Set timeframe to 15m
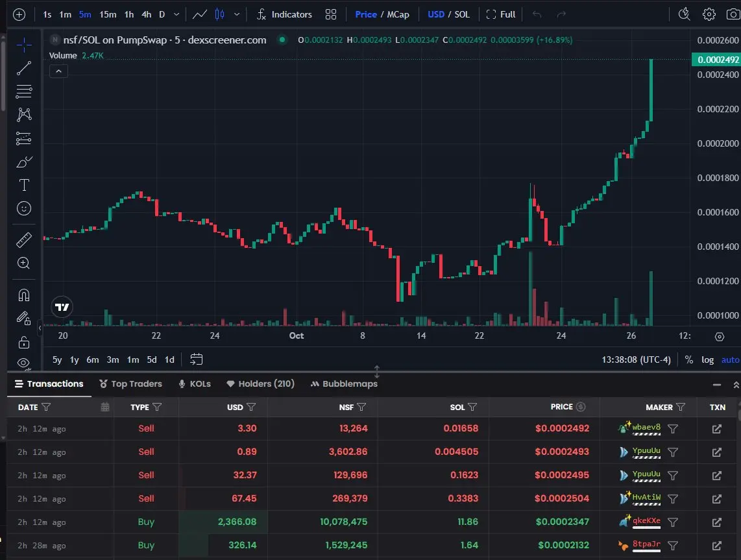This screenshot has width=741, height=560. 108,14
